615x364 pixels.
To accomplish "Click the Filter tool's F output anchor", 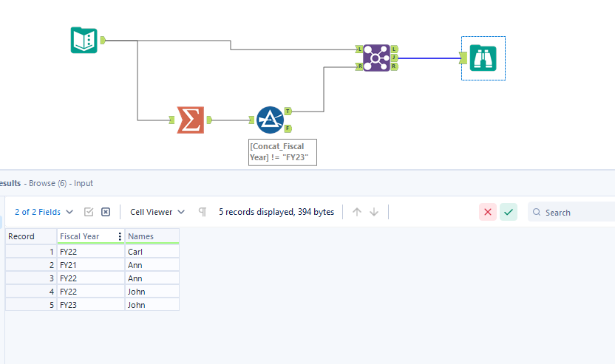I will click(288, 128).
